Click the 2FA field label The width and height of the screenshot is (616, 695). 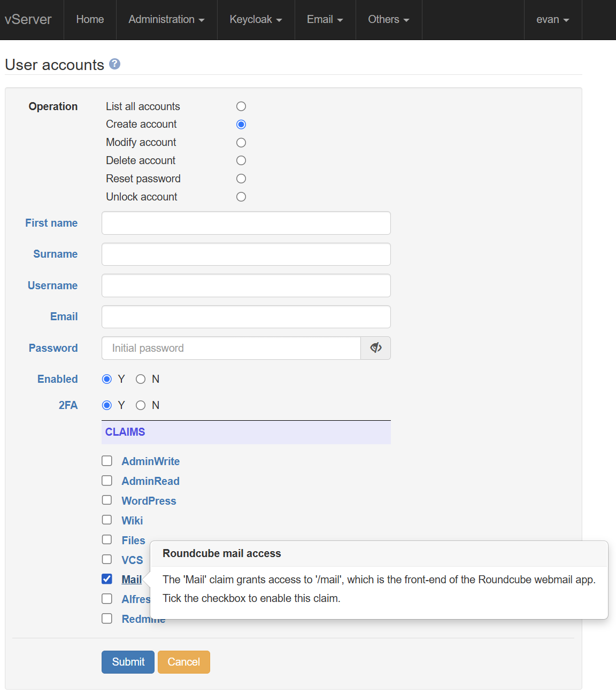(x=68, y=405)
